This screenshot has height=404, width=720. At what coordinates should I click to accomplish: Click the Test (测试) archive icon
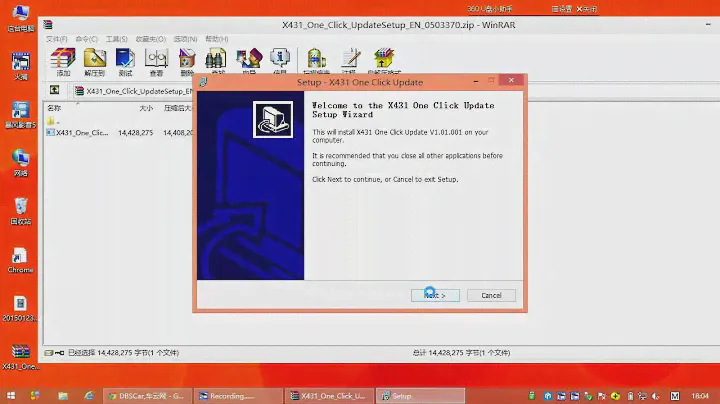point(125,60)
